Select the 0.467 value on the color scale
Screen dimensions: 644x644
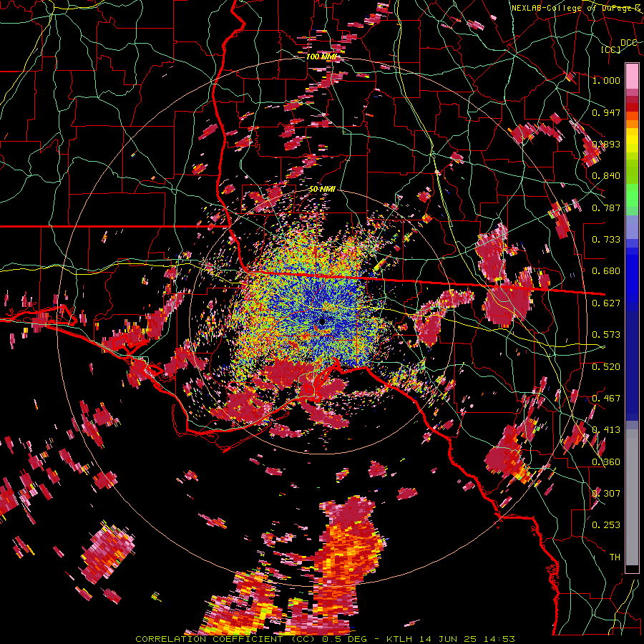pos(606,399)
